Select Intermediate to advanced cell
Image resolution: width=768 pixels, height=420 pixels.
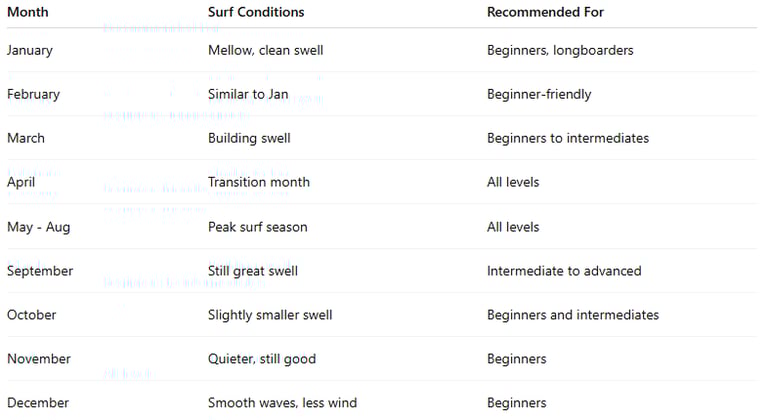[564, 271]
